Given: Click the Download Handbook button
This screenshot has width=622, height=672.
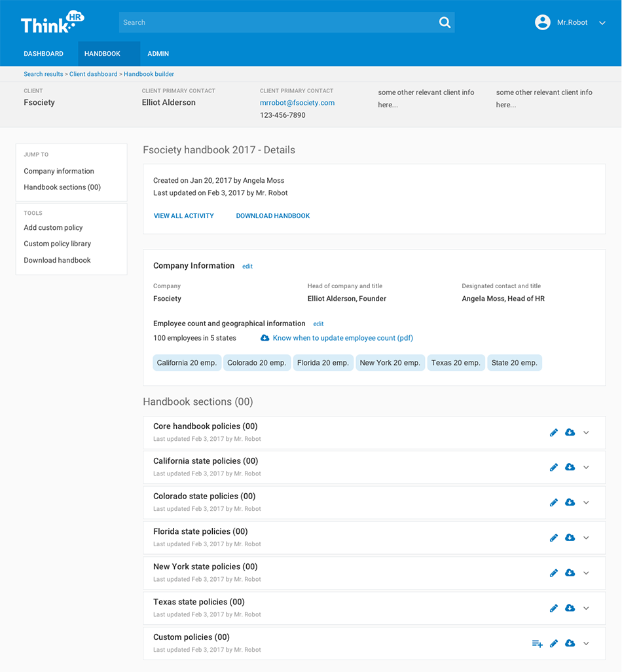Looking at the screenshot, I should (273, 215).
